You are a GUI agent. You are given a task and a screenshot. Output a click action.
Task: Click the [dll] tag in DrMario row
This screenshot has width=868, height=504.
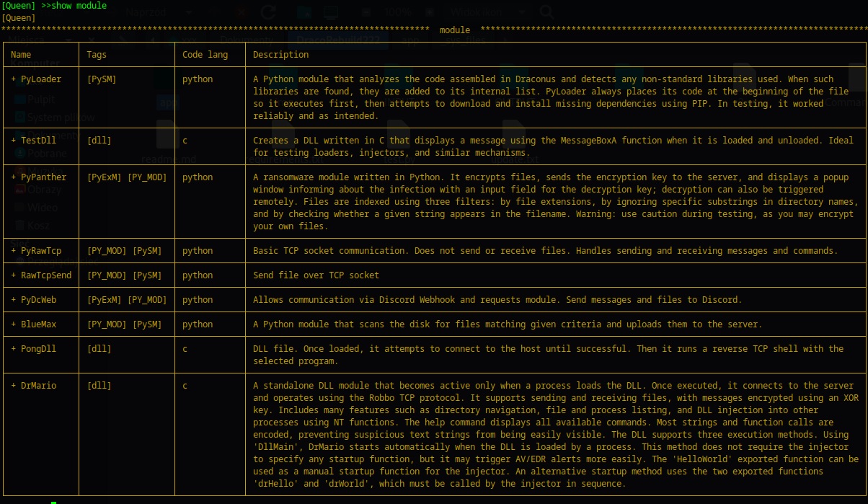99,386
